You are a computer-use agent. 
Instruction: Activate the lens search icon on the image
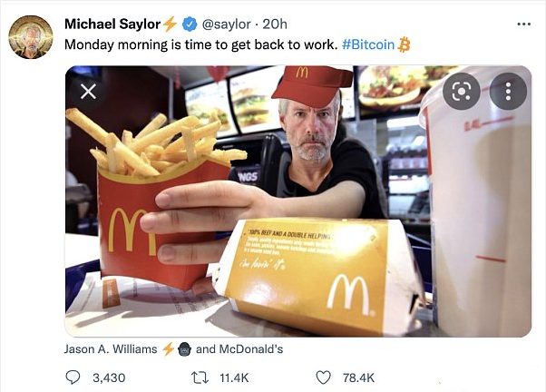(462, 92)
